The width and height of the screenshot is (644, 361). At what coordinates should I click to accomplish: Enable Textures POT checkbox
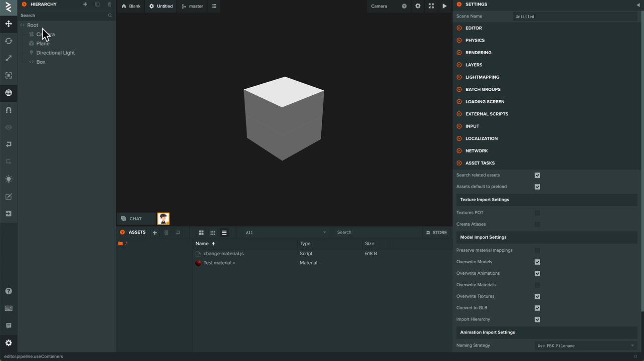(x=537, y=213)
